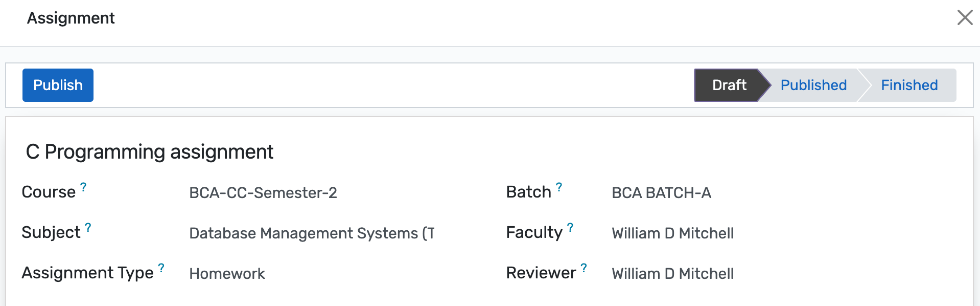Viewport: 980px width, 306px height.
Task: Click the Assignment dialog title text
Action: point(71,18)
